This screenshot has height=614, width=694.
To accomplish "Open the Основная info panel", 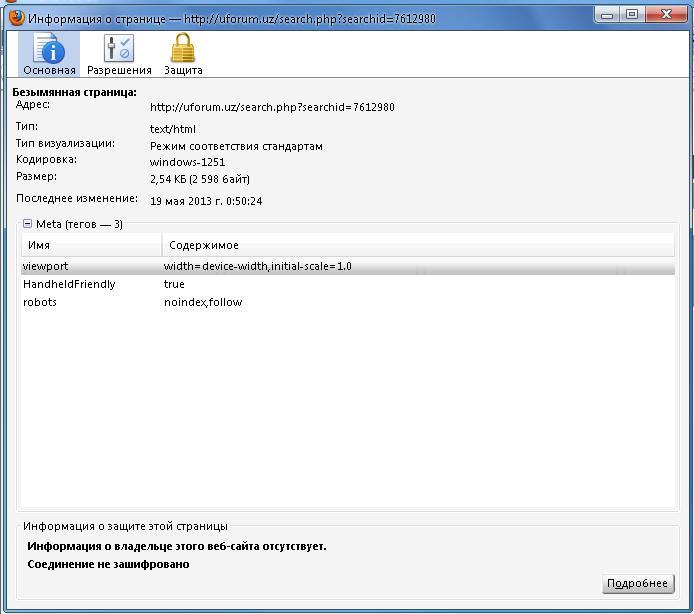I will tap(49, 54).
